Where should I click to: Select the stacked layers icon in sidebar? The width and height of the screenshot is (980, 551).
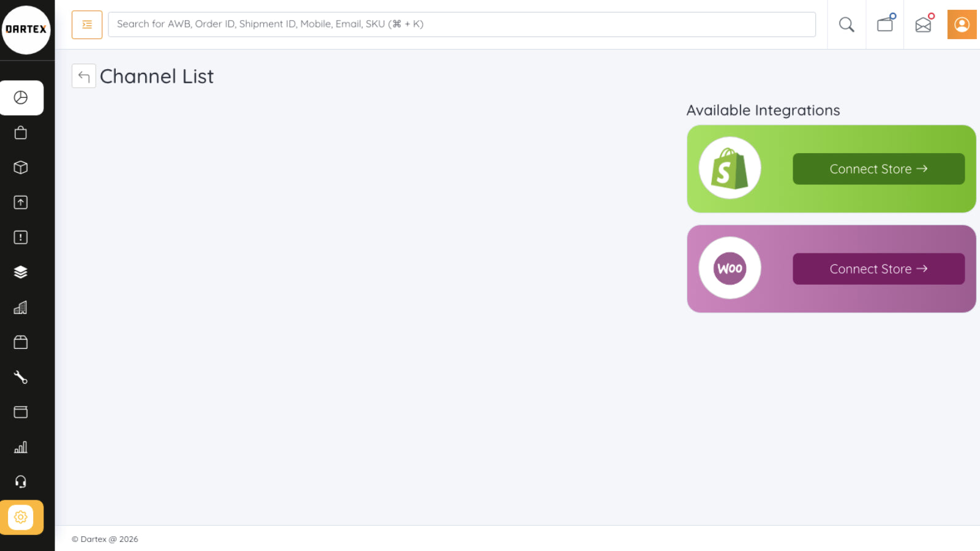pos(21,272)
